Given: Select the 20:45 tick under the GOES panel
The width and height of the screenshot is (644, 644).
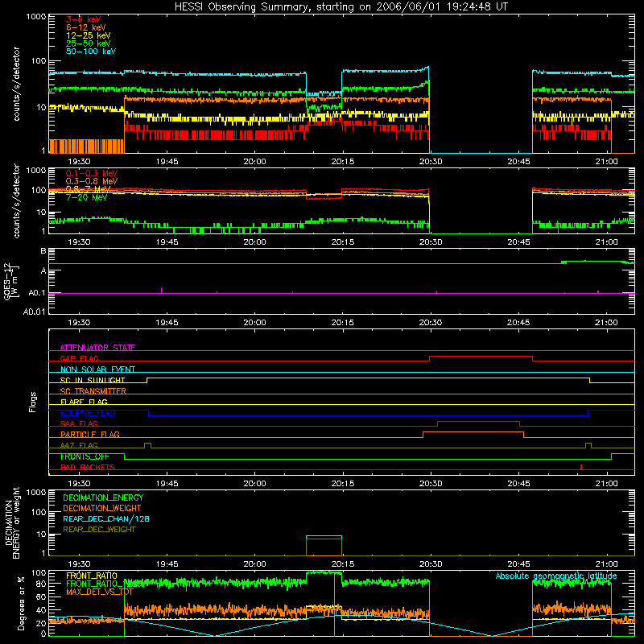Looking at the screenshot, I should point(518,323).
